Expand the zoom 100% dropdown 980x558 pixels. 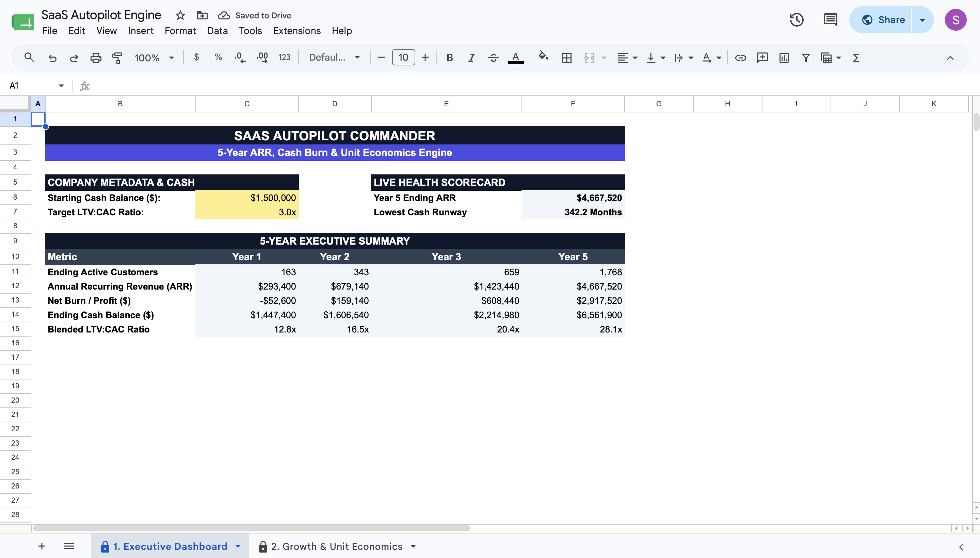(172, 58)
